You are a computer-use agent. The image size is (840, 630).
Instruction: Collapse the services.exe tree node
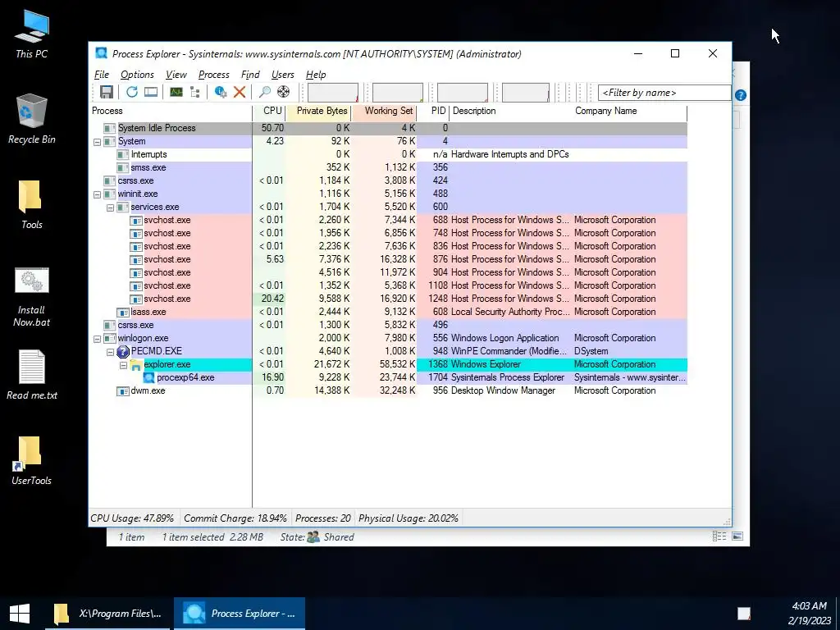coord(111,208)
